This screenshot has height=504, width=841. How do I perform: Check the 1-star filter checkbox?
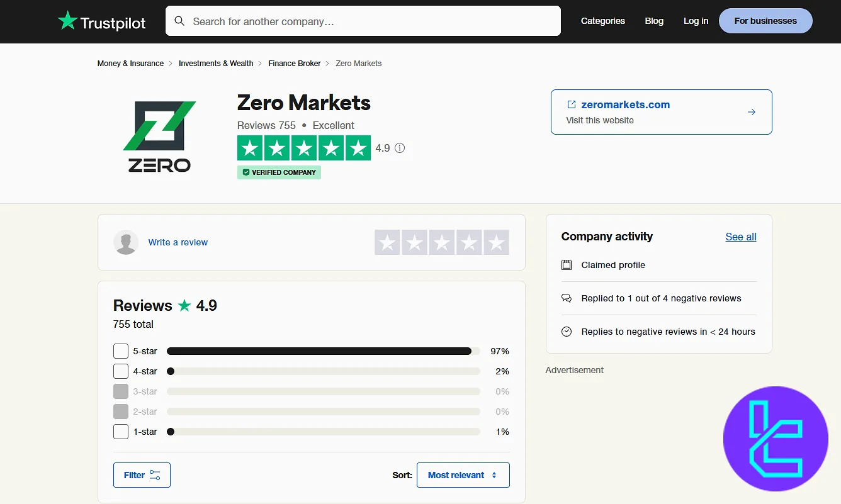coord(121,432)
